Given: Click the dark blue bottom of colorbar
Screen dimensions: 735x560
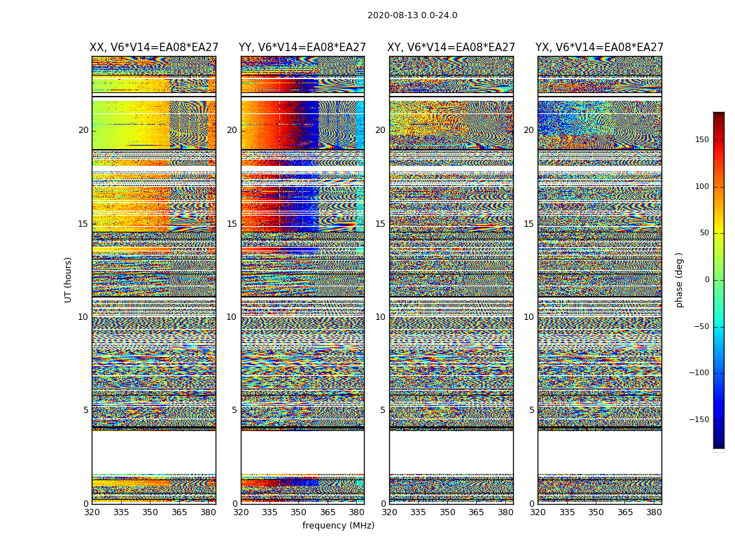Looking at the screenshot, I should (718, 442).
